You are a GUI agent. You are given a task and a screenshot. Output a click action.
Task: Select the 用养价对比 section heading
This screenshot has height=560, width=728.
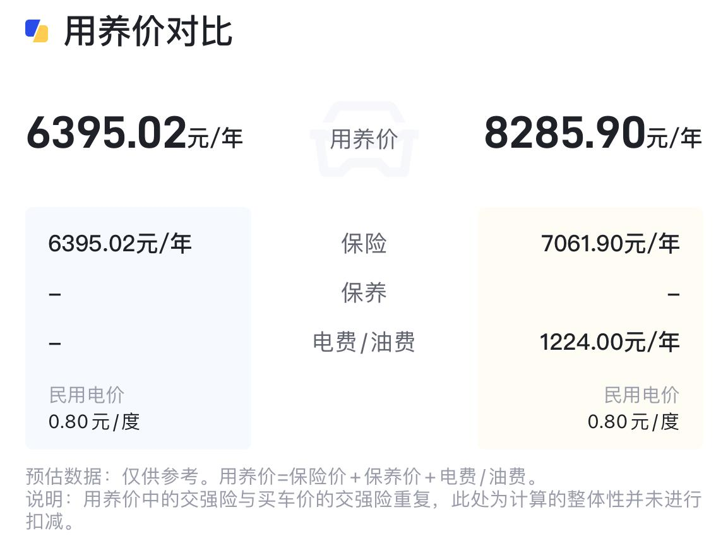(x=148, y=32)
